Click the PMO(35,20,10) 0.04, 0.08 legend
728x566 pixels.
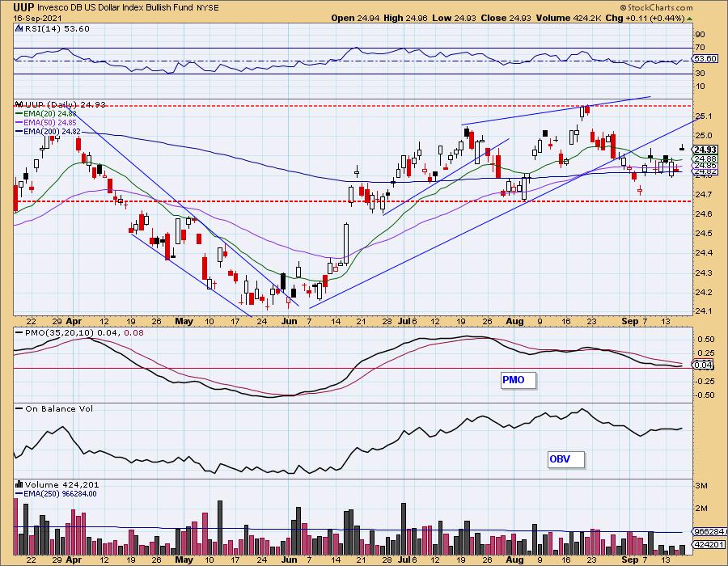tap(79, 333)
